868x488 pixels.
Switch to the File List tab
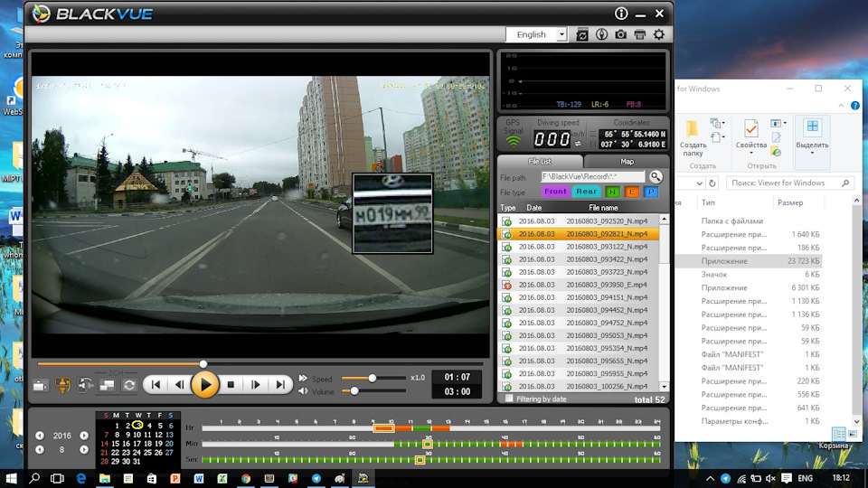pyautogui.click(x=540, y=162)
